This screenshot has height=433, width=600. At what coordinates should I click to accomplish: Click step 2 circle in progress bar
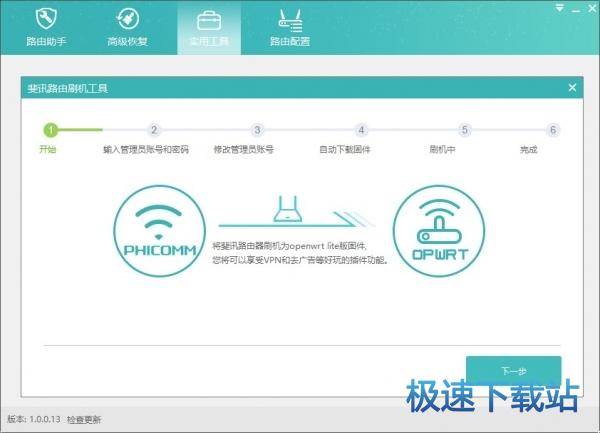coord(154,130)
